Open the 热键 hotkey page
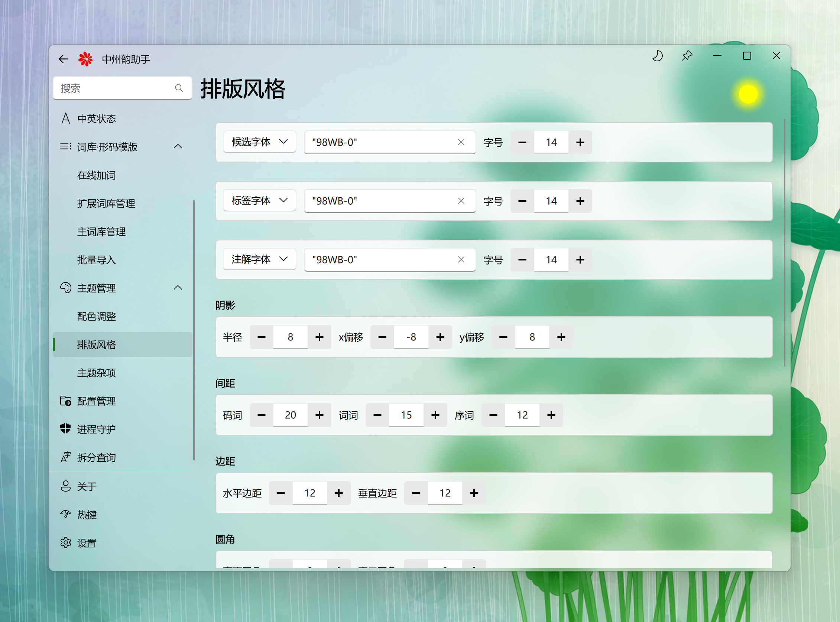Viewport: 840px width, 622px height. 87,515
